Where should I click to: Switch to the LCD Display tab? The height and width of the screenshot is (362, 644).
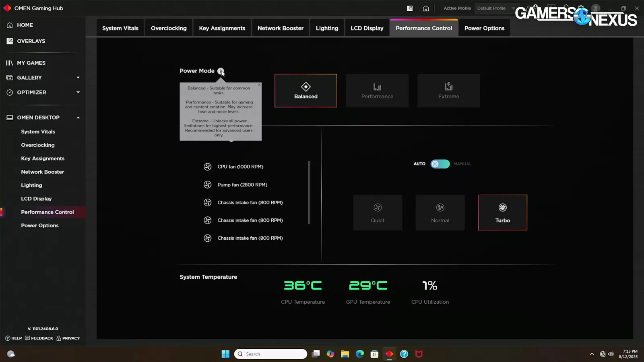coord(367,28)
